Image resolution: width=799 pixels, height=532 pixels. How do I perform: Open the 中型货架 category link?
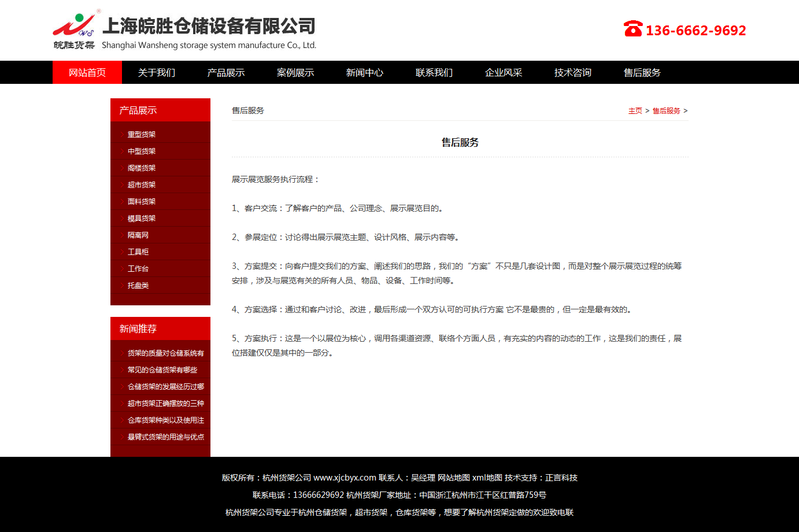coord(142,151)
